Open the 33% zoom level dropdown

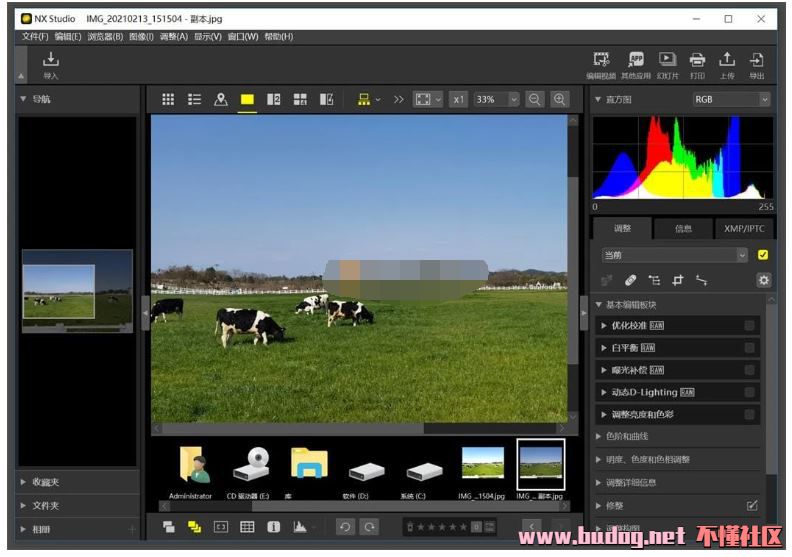[x=497, y=99]
